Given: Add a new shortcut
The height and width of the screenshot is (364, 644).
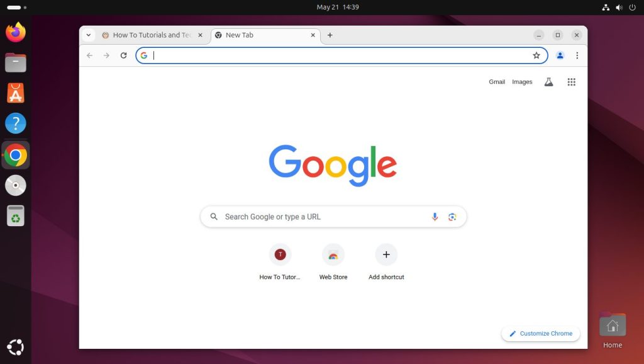Looking at the screenshot, I should 386,254.
